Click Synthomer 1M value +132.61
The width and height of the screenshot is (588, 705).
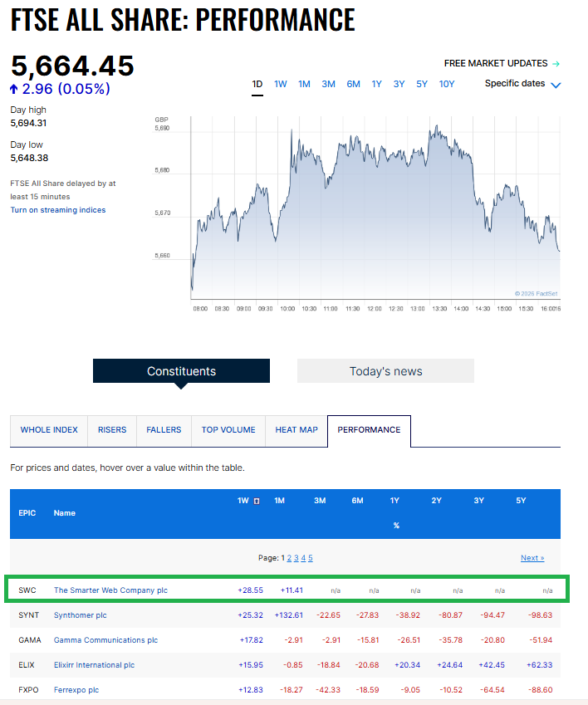[289, 615]
